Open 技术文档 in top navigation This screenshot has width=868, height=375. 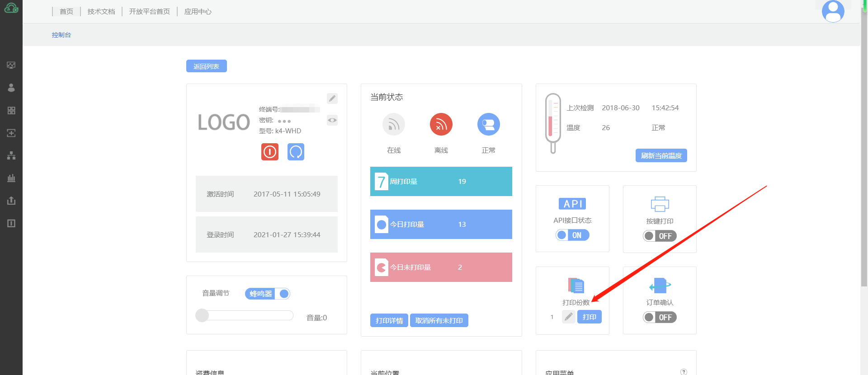(101, 11)
